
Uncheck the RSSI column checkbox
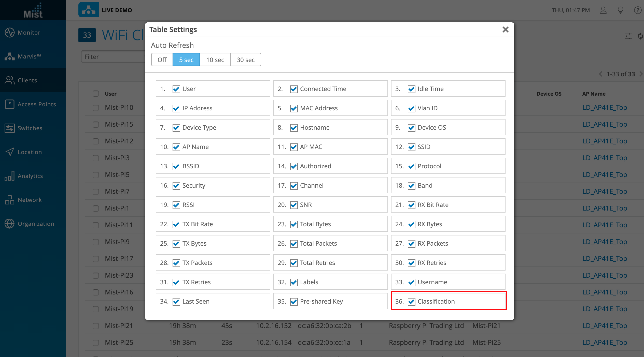(176, 205)
